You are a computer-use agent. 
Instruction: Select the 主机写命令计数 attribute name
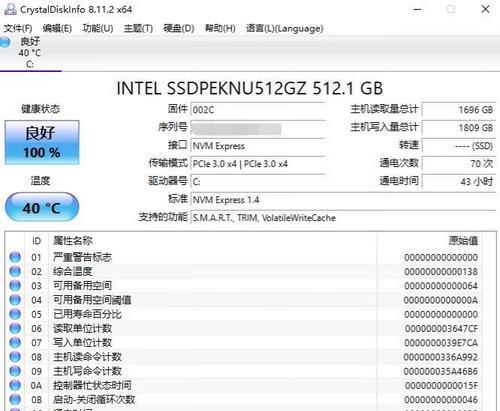tap(87, 371)
